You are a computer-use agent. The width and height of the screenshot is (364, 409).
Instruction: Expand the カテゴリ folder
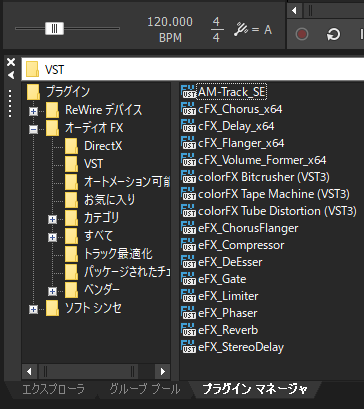pyautogui.click(x=52, y=219)
